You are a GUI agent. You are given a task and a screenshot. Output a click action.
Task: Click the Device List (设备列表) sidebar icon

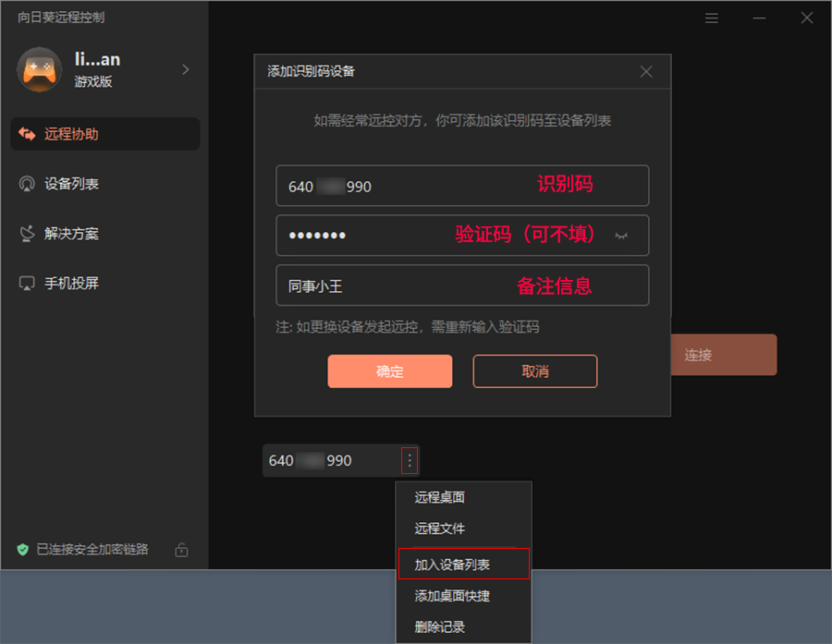point(27,184)
